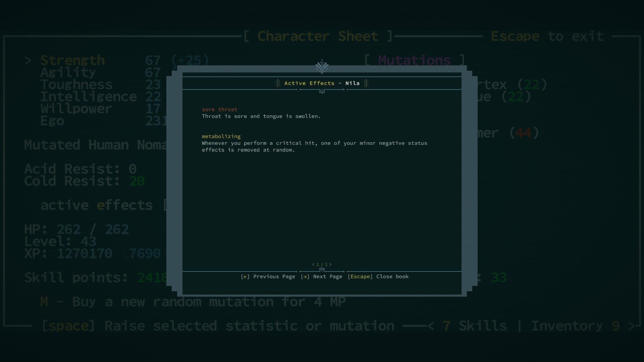
Task: Click Escape to exit in header
Action: point(547,36)
